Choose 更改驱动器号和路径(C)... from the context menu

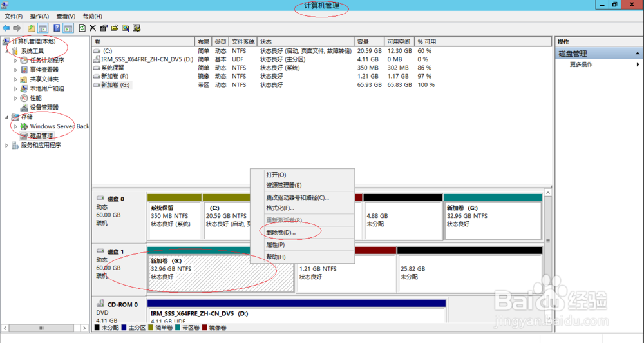click(x=302, y=197)
